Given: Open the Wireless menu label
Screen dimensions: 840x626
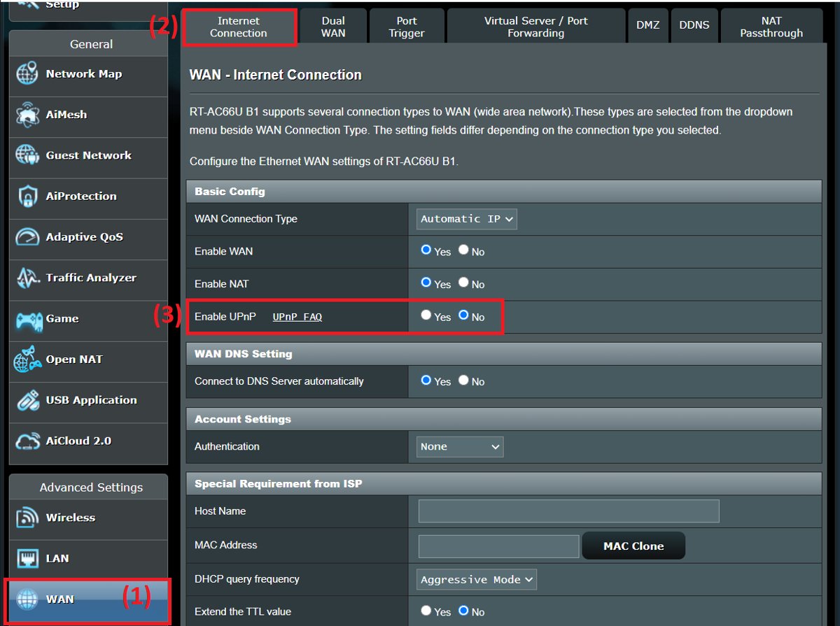Looking at the screenshot, I should click(71, 518).
